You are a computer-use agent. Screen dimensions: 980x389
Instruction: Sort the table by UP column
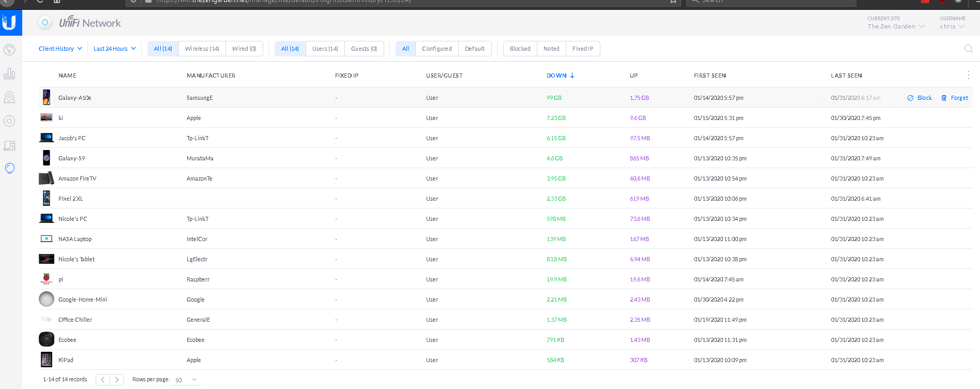[x=634, y=76]
